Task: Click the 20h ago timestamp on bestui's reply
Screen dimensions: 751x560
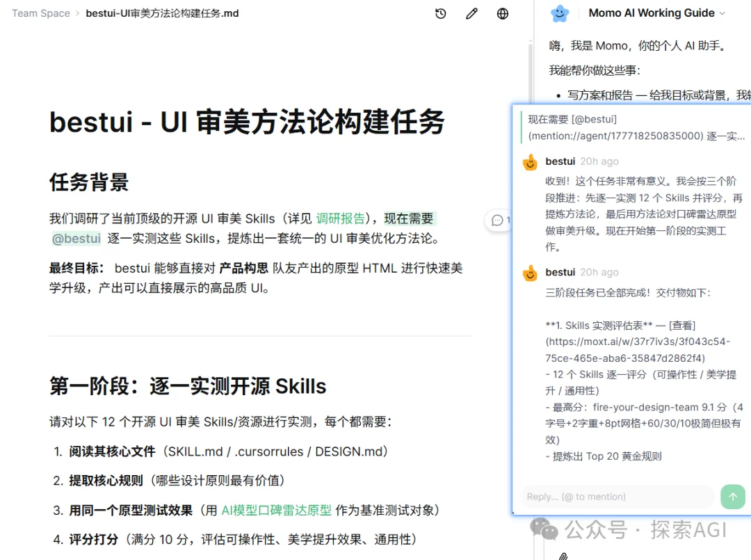Action: click(x=599, y=161)
